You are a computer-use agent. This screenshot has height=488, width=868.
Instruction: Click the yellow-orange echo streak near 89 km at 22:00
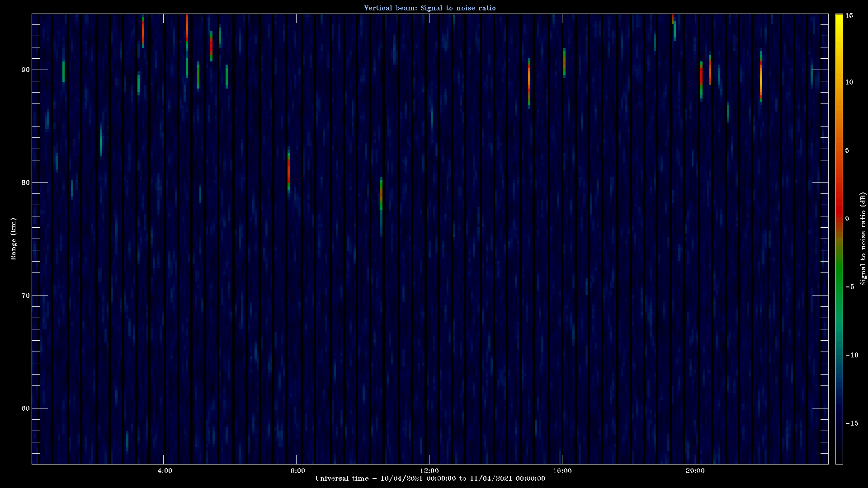(761, 76)
